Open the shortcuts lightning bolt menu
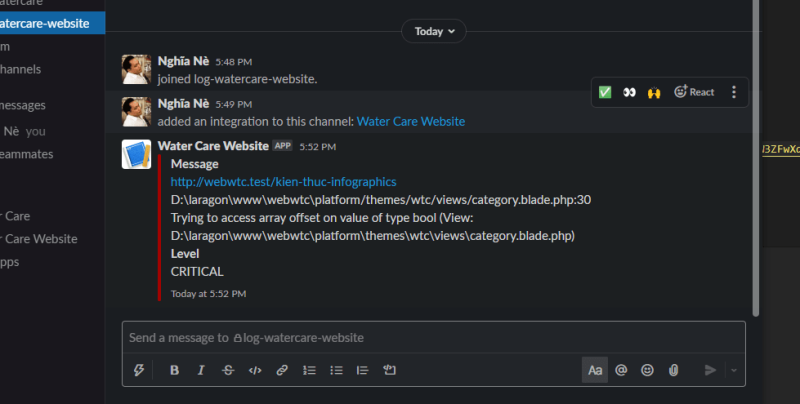 click(x=139, y=370)
